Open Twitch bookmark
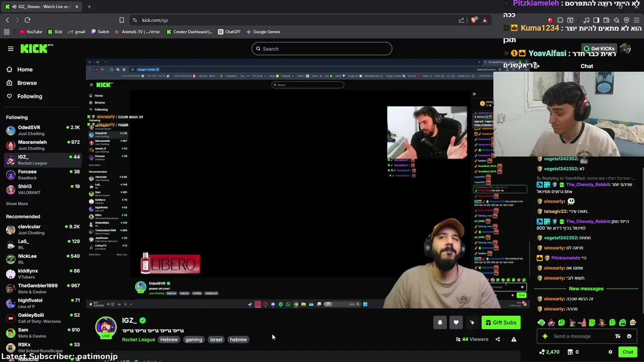Screen dimensions: 644x362 pos(100,32)
